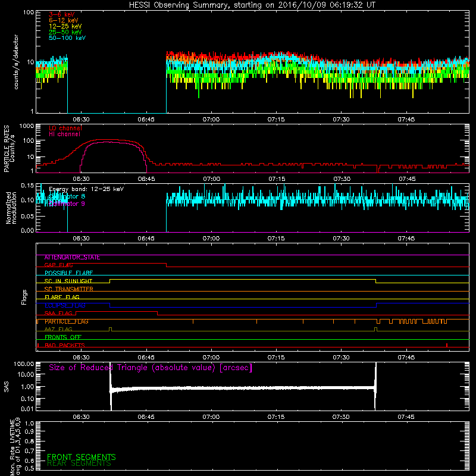Click the 0.15 tick on modulation axis
The height and width of the screenshot is (476, 476).
click(27, 186)
